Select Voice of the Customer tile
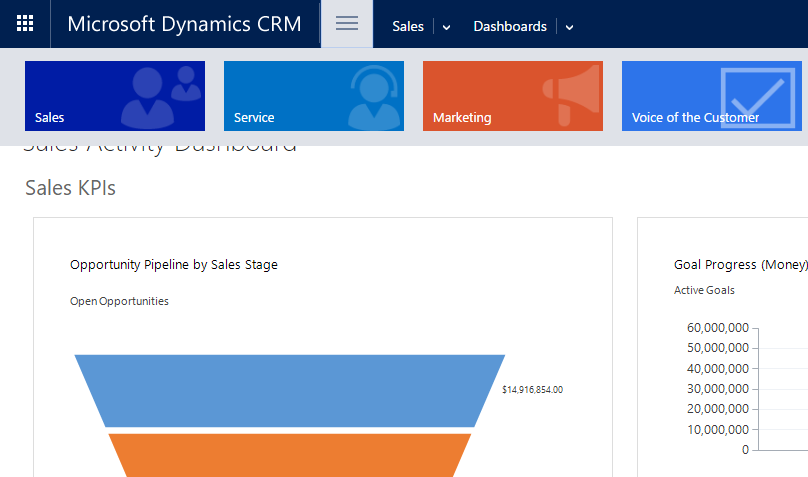The height and width of the screenshot is (477, 808). (712, 96)
